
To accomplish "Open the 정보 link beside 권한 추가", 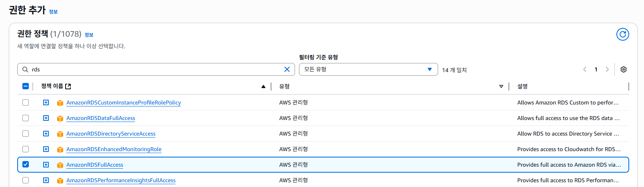I will [53, 12].
